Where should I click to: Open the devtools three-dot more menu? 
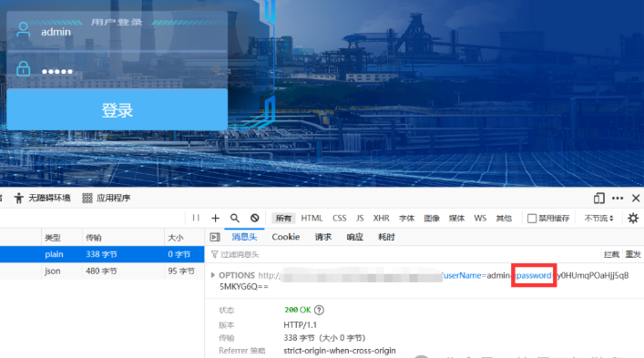618,199
